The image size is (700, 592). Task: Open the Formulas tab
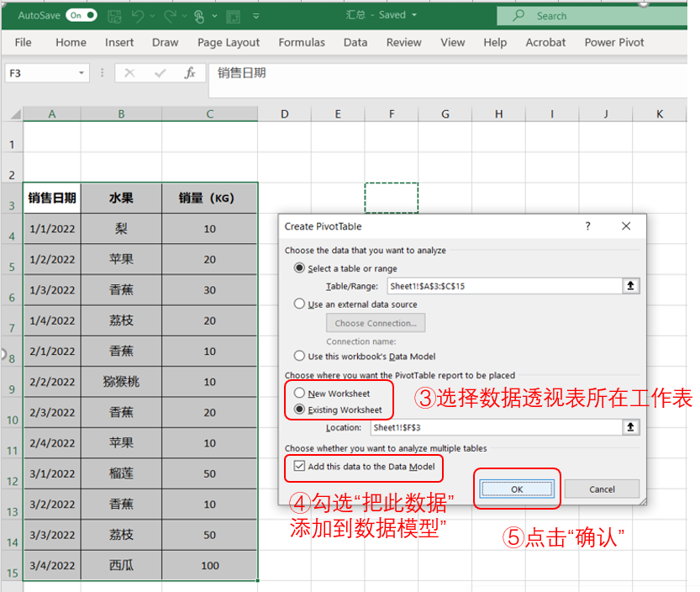pyautogui.click(x=302, y=42)
